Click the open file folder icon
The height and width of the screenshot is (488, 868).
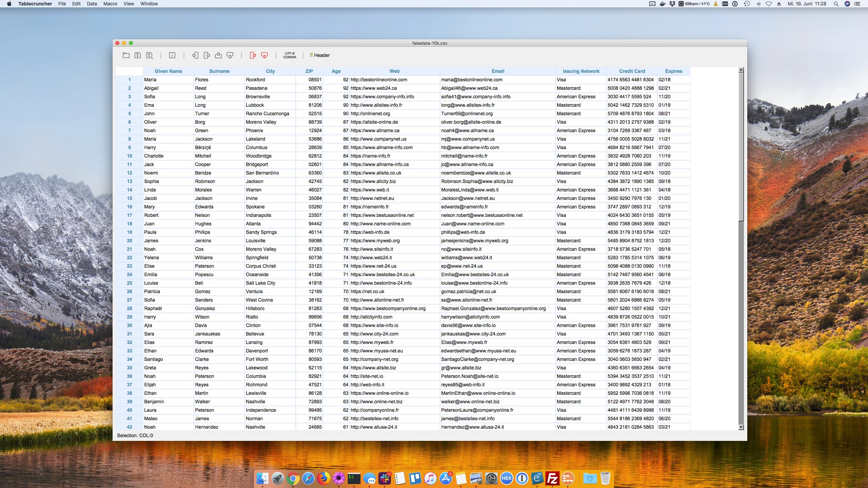(x=126, y=55)
